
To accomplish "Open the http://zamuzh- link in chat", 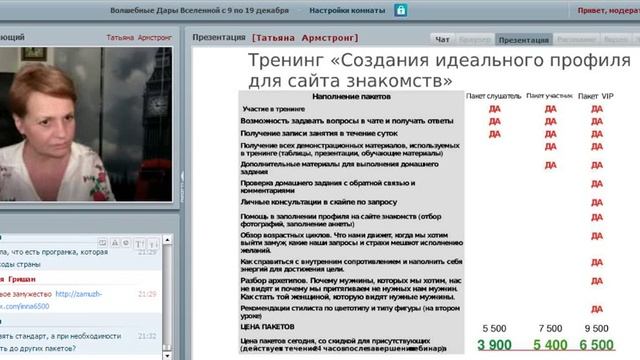I will click(x=79, y=294).
